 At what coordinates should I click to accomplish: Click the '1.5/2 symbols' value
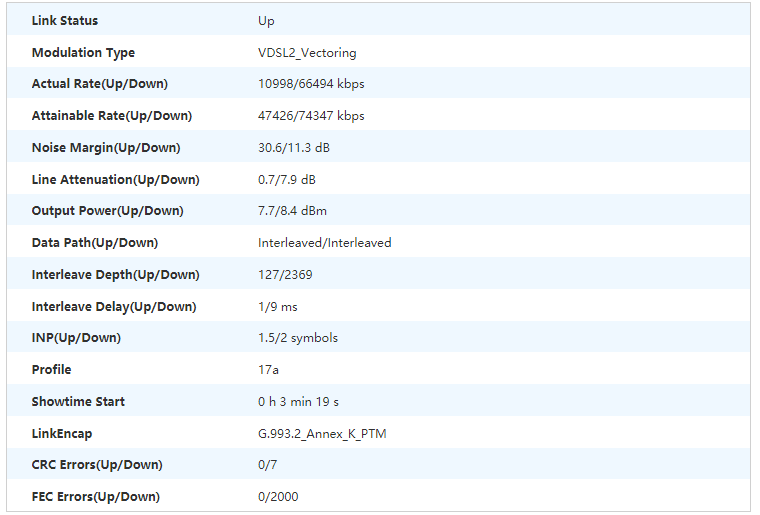[298, 338]
